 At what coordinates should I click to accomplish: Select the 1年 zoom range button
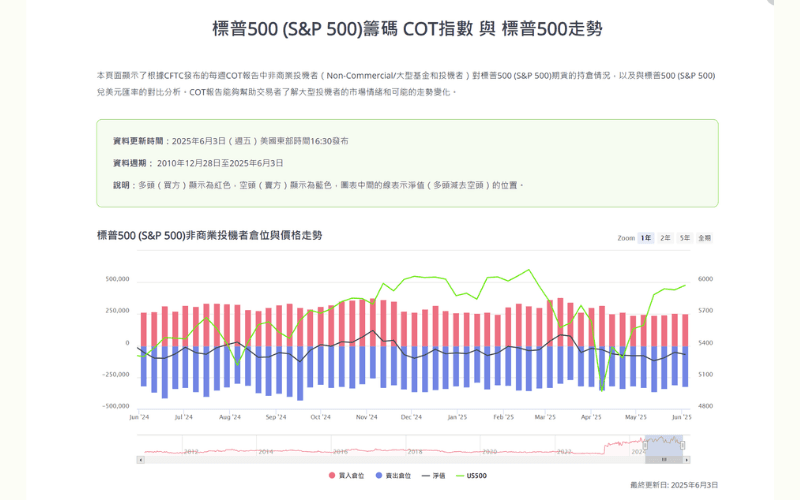pyautogui.click(x=646, y=238)
